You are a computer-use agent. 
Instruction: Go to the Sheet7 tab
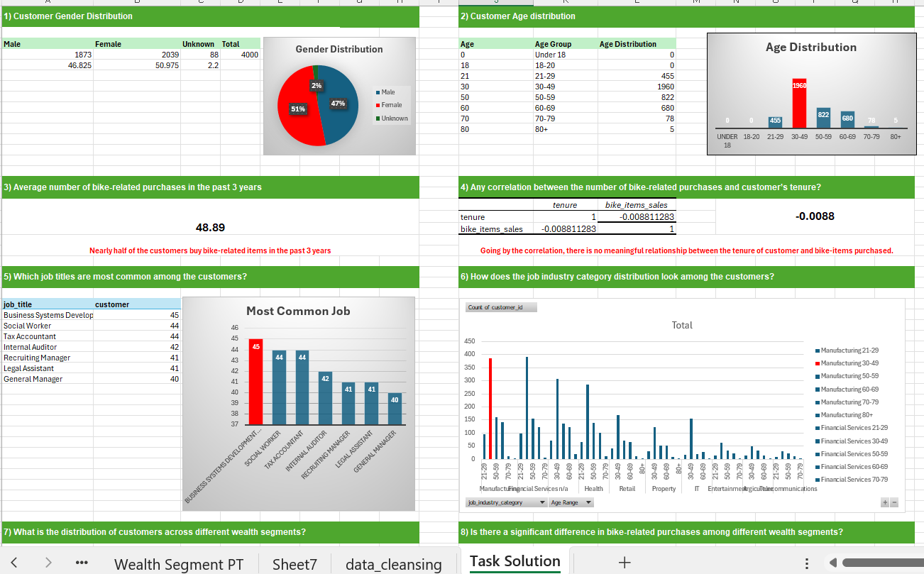pyautogui.click(x=295, y=564)
